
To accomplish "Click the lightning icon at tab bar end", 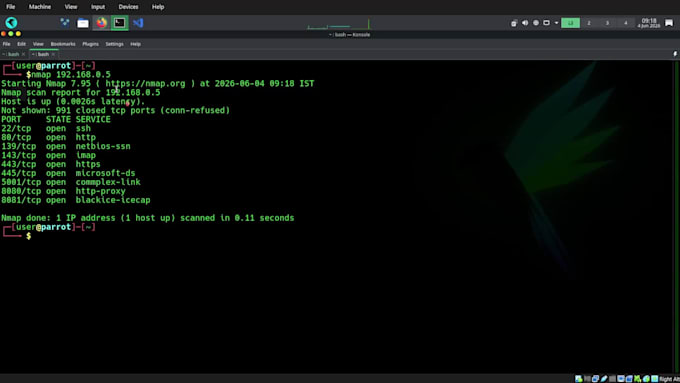I will pyautogui.click(x=675, y=54).
